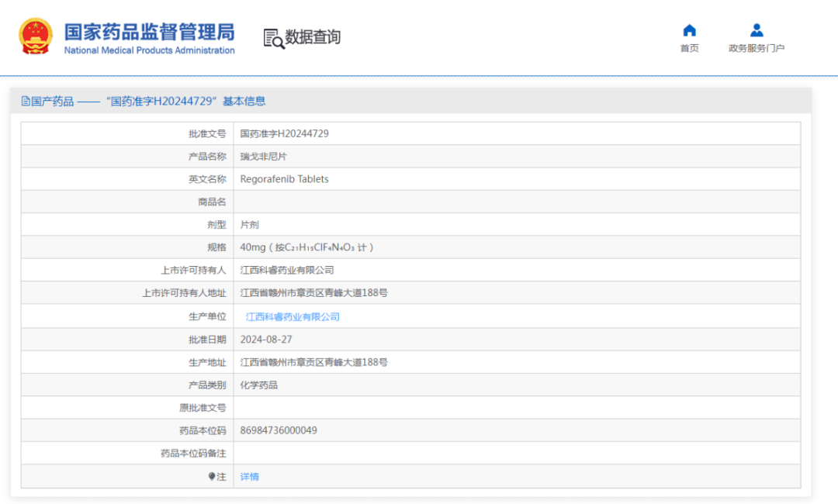This screenshot has height=504, width=838.
Task: Click the 政务服务门户 navigation label
Action: coord(757,48)
